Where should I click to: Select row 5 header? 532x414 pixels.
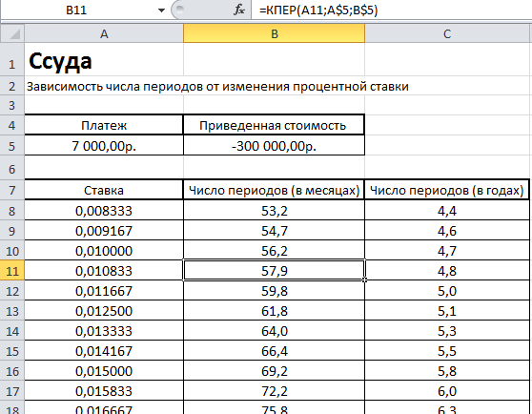[x=12, y=146]
